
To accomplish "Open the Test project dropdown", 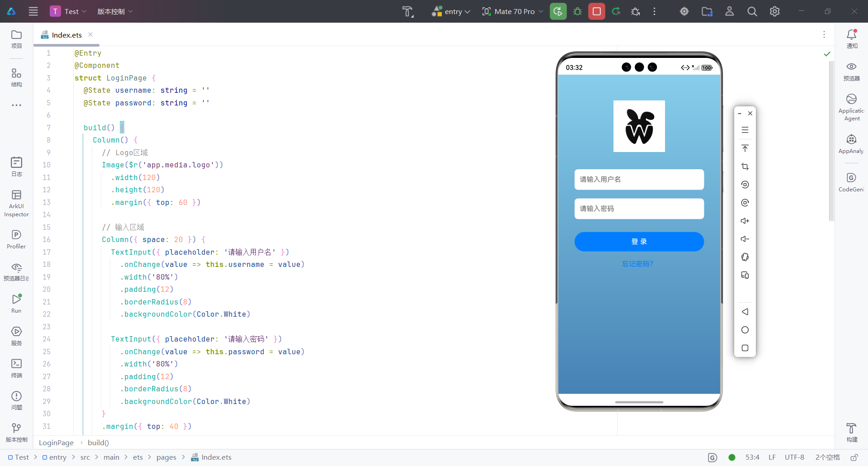I will [x=68, y=11].
